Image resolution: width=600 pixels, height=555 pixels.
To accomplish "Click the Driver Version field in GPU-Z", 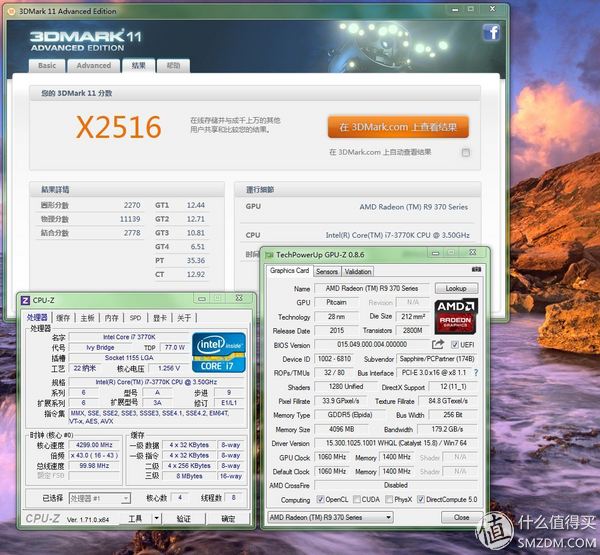I will tap(396, 443).
